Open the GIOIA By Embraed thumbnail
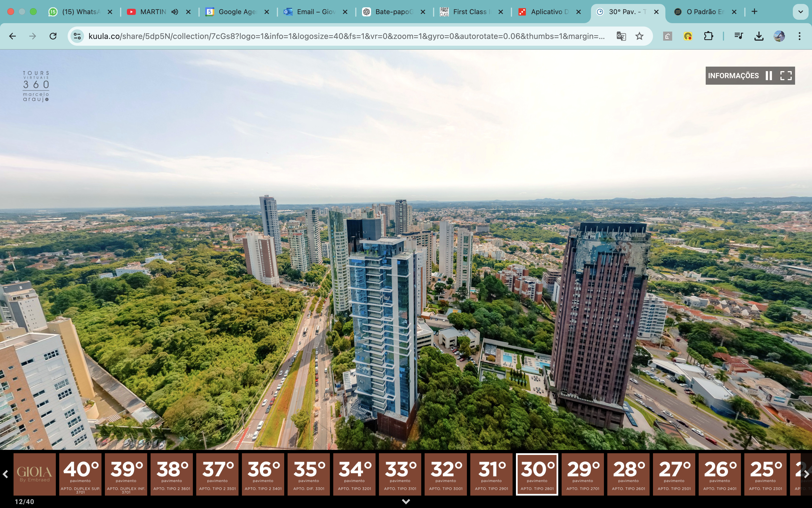Image resolution: width=812 pixels, height=508 pixels. 35,474
